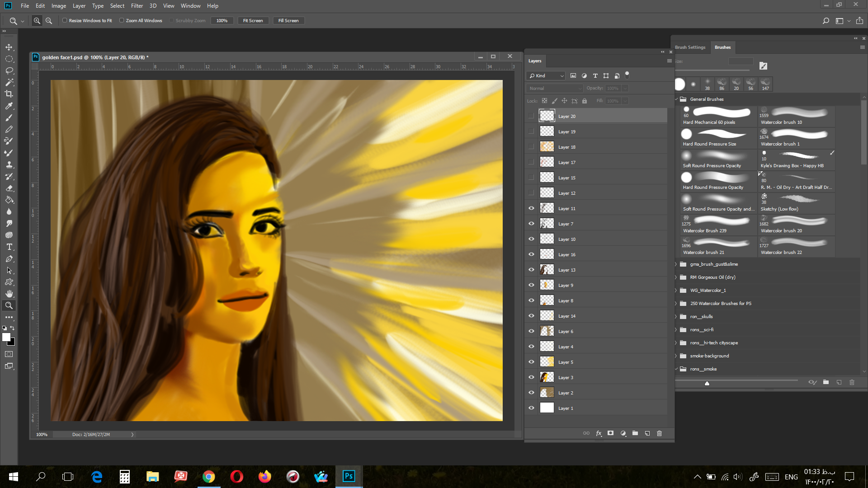Expand gma_brush_gust&slime folder
The width and height of the screenshot is (868, 488).
677,264
